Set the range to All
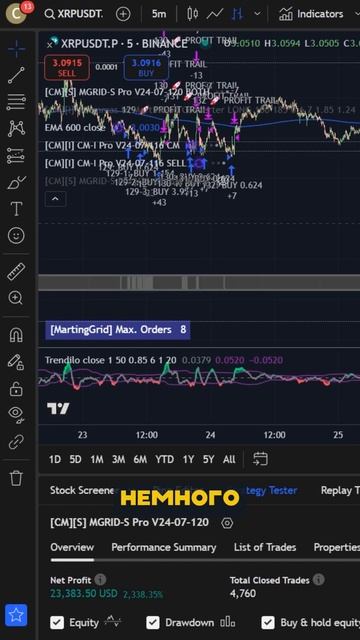360x640 pixels. (x=229, y=460)
